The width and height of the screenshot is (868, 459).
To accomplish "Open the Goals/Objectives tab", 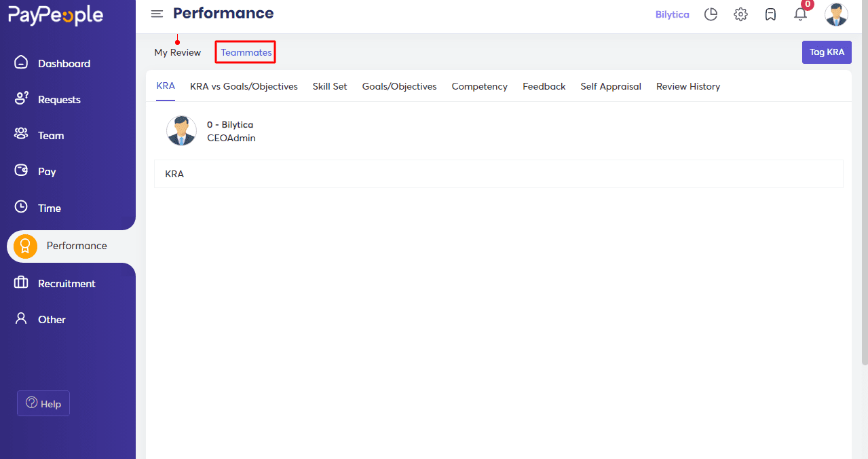I will (x=399, y=86).
